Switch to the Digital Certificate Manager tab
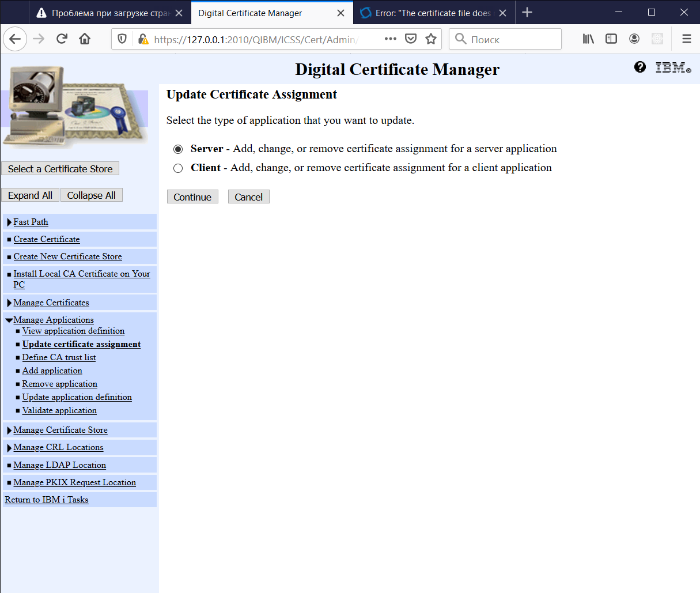This screenshot has width=700, height=593. (272, 13)
